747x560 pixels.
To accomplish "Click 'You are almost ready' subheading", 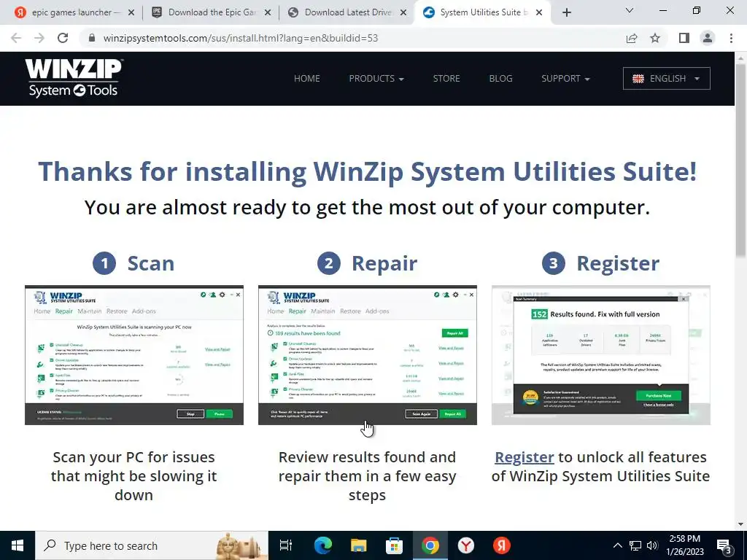I will (x=368, y=208).
